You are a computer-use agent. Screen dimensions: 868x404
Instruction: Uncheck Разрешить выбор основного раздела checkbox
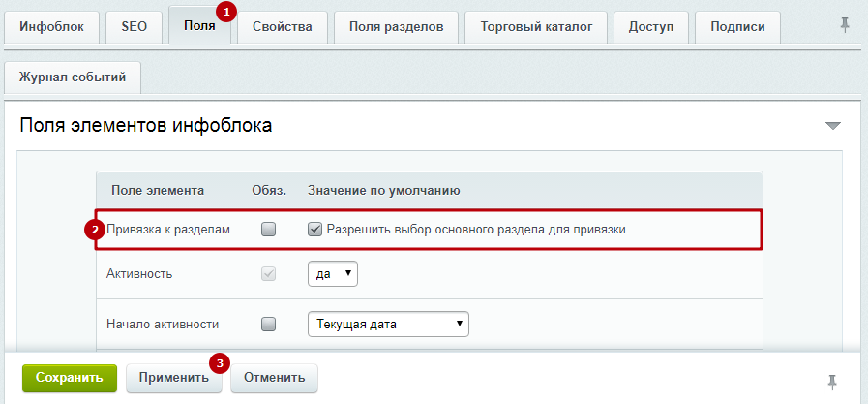(314, 230)
